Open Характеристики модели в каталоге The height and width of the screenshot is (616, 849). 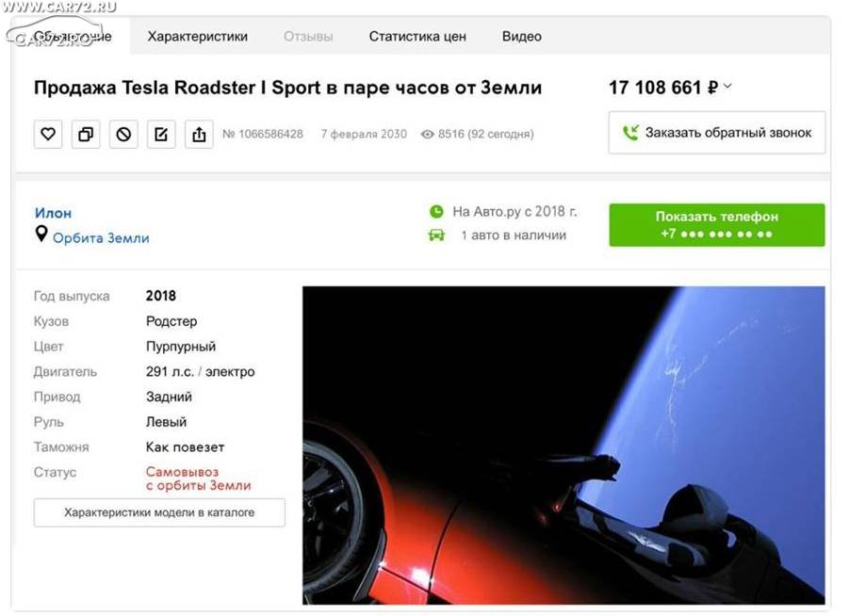159,512
